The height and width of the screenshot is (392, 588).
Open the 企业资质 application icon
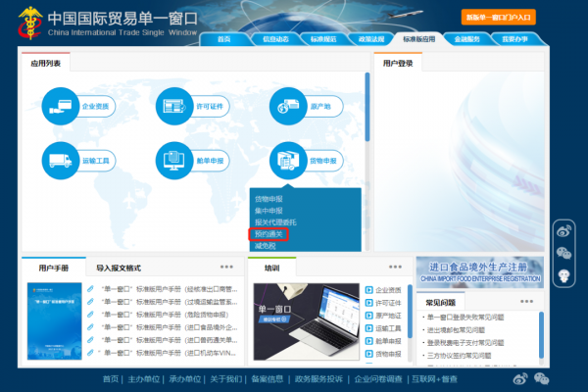click(x=61, y=105)
